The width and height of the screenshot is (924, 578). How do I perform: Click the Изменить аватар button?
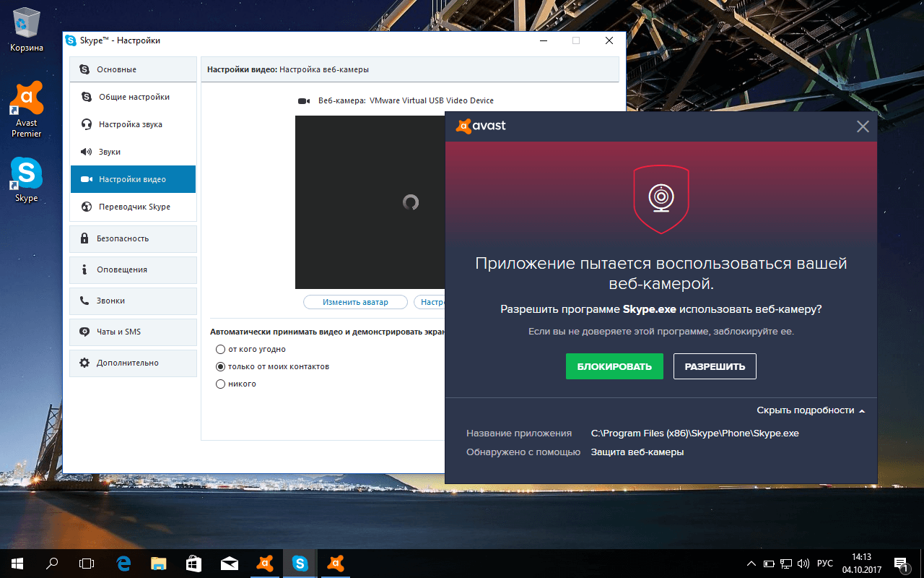coord(355,302)
